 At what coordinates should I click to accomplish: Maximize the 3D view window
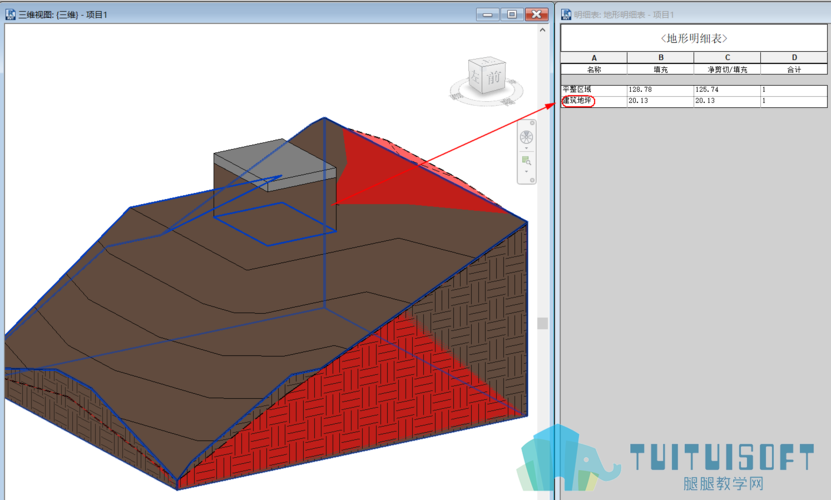point(513,15)
